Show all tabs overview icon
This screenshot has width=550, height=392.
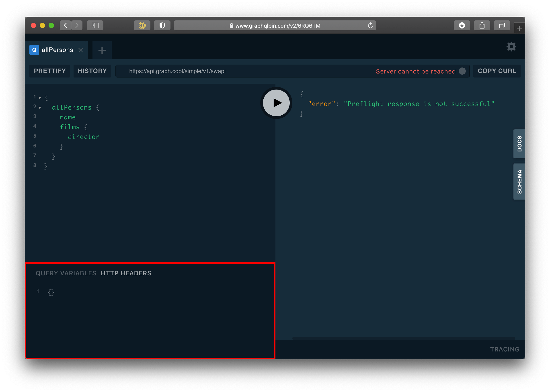tap(502, 25)
